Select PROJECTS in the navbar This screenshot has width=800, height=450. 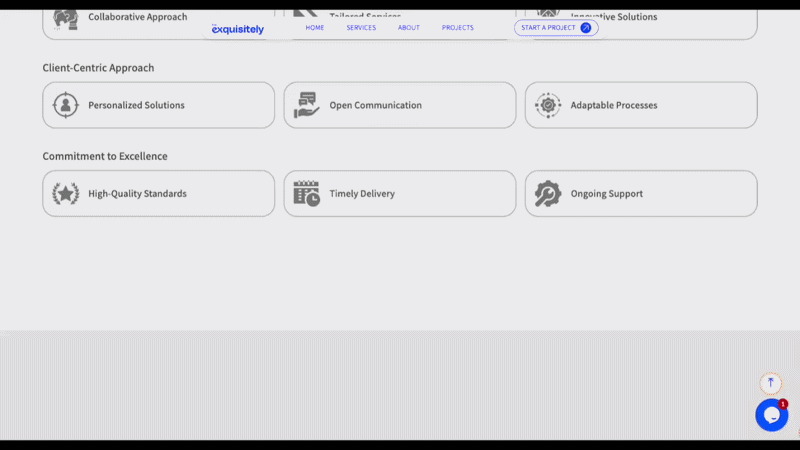(x=458, y=28)
